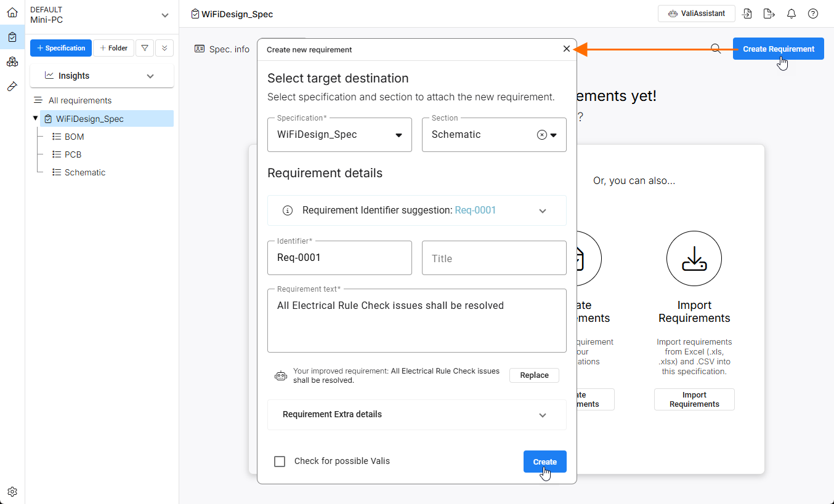
Task: Click the Title input field
Action: pyautogui.click(x=493, y=258)
